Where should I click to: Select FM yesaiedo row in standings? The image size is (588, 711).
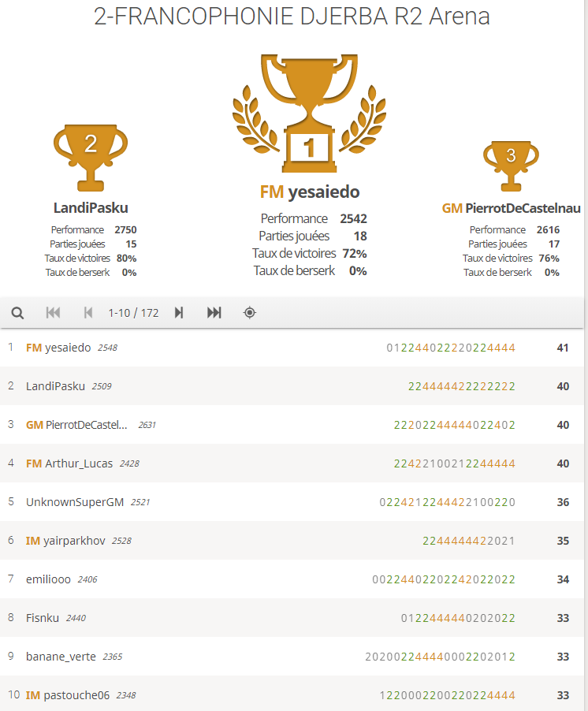coord(292,348)
